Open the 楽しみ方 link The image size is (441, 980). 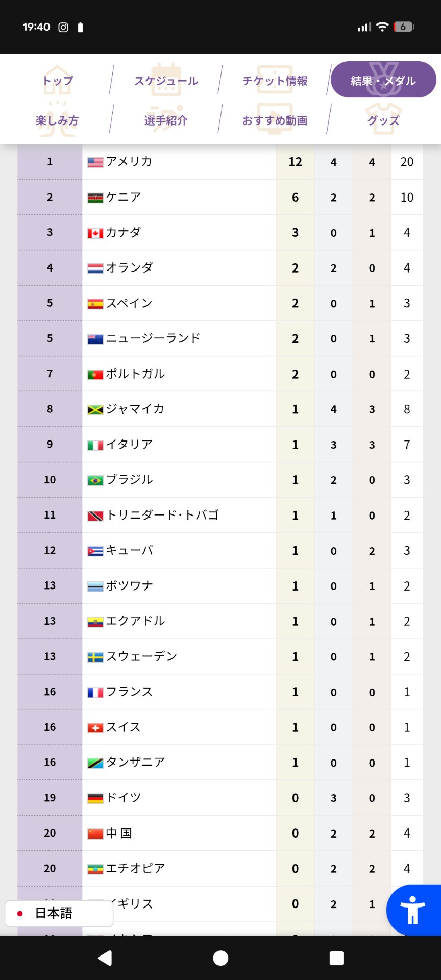[x=57, y=120]
